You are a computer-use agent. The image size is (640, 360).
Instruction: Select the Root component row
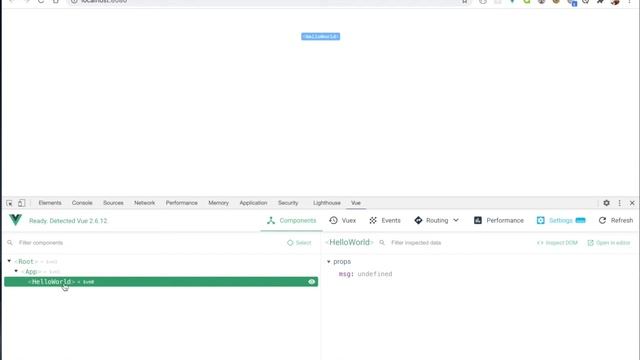tap(161, 262)
